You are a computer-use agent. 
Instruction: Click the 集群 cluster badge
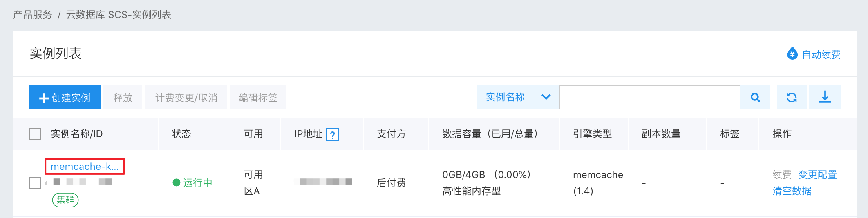pyautogui.click(x=65, y=200)
